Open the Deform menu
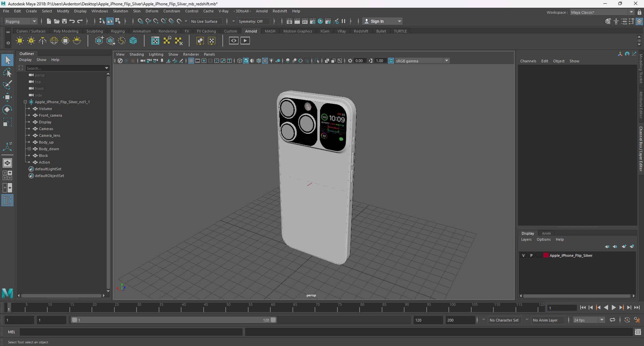 point(152,11)
